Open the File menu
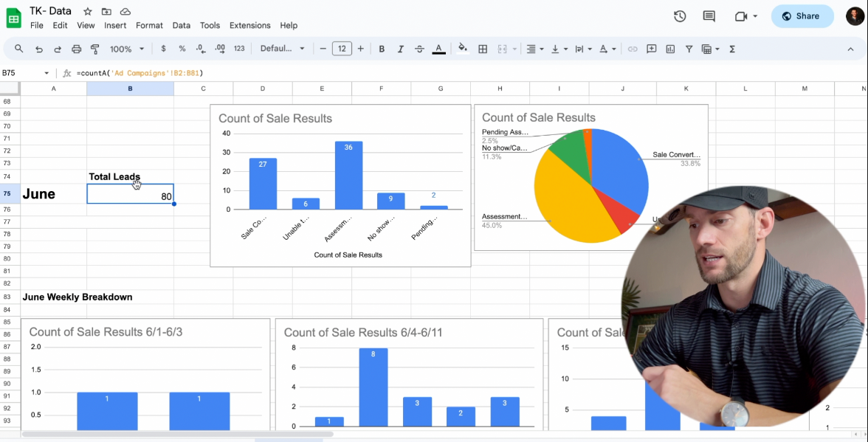868x442 pixels. [37, 25]
